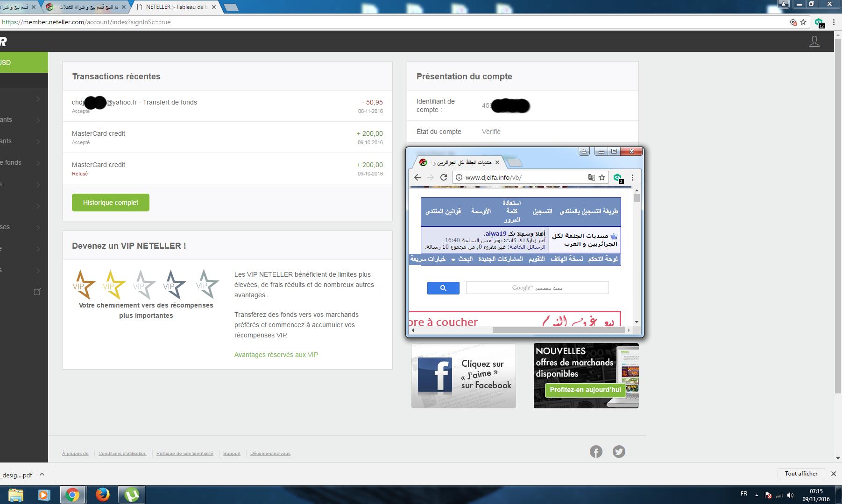Viewport: 842px width, 504px height.
Task: Open the À propos de footer link
Action: coord(75,454)
